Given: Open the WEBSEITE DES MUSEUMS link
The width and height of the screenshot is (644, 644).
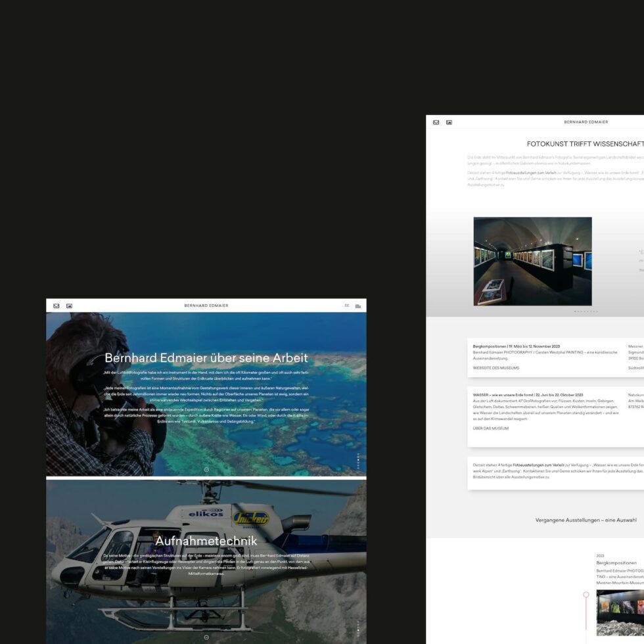Looking at the screenshot, I should (495, 368).
